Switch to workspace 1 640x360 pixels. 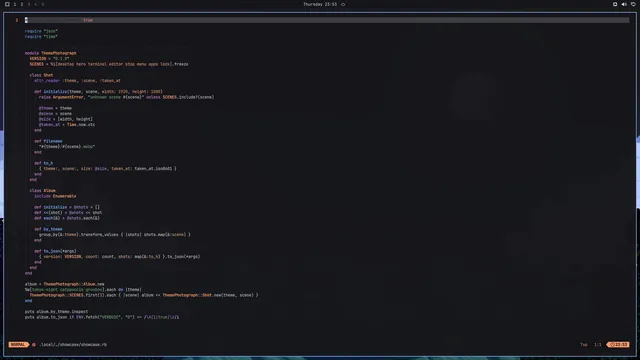pyautogui.click(x=15, y=4)
